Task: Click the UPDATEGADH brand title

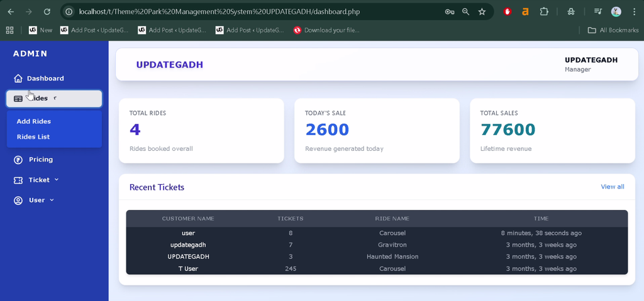Action: pyautogui.click(x=170, y=65)
